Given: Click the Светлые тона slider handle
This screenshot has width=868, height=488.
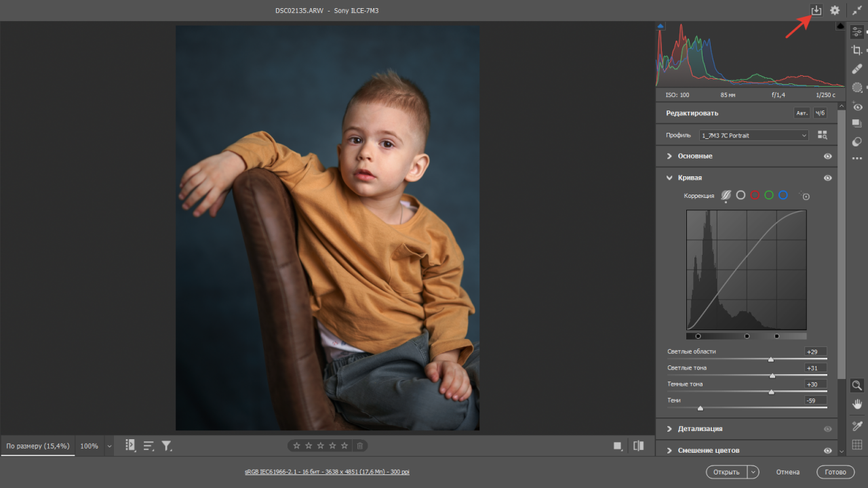Looking at the screenshot, I should coord(772,375).
